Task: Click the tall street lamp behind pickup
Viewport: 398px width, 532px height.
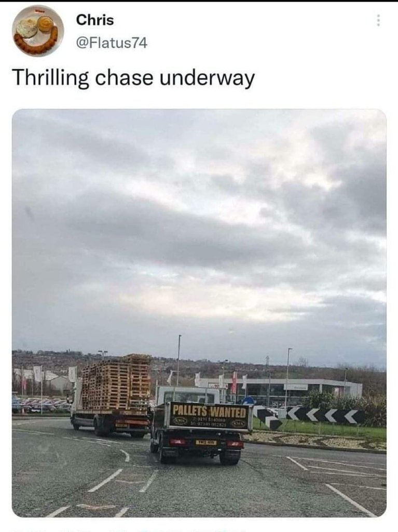Action: click(179, 360)
